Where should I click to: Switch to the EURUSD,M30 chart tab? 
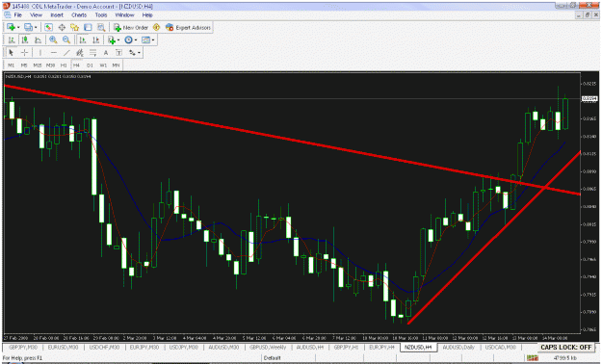tap(63, 347)
